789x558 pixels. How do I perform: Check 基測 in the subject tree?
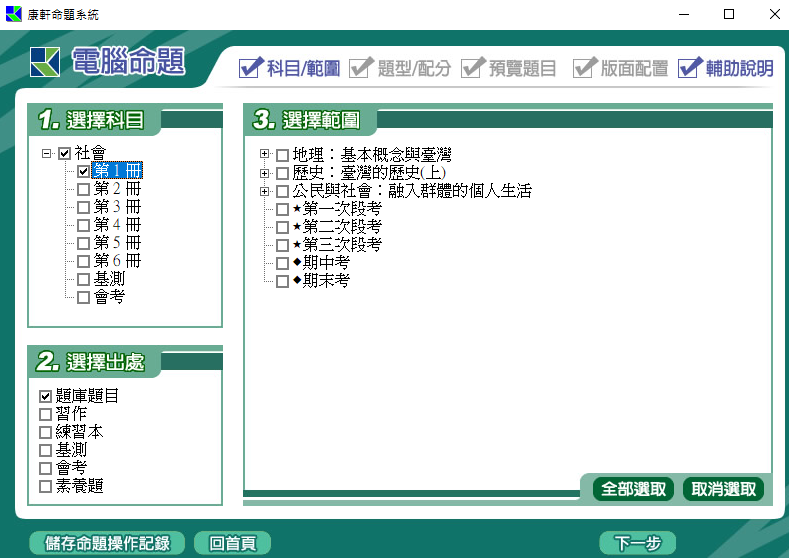click(x=84, y=279)
